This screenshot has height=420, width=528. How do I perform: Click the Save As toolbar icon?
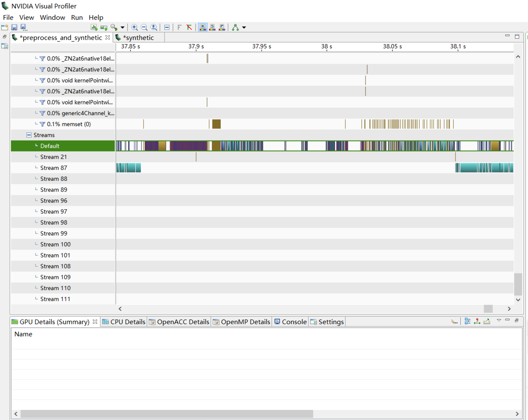[24, 27]
